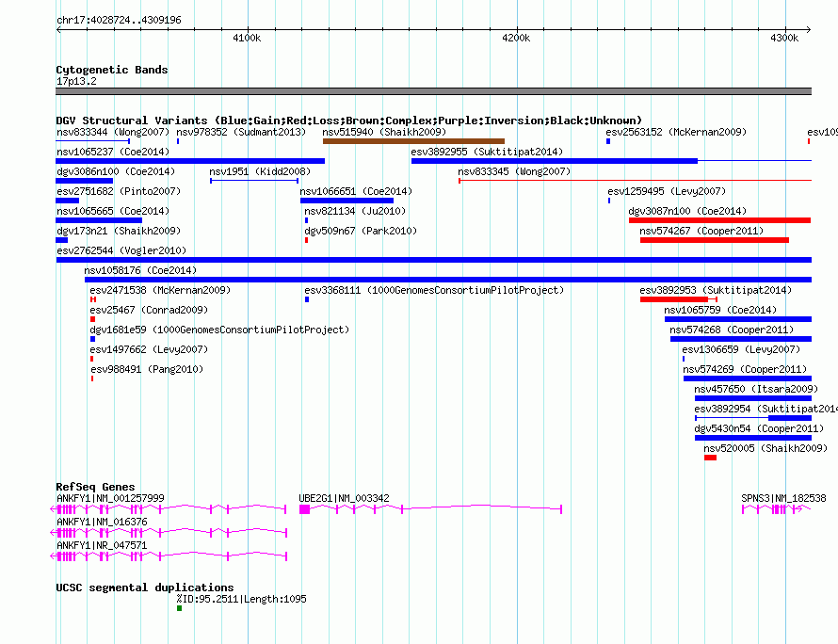
Task: Click the nsv833345 (Wong2007) red loss line
Action: (x=635, y=181)
